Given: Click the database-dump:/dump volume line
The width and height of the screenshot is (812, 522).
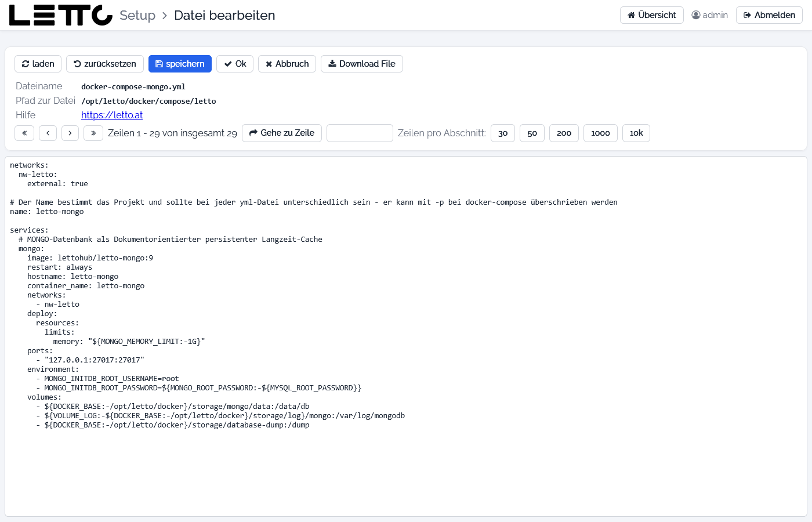Looking at the screenshot, I should click(x=173, y=425).
